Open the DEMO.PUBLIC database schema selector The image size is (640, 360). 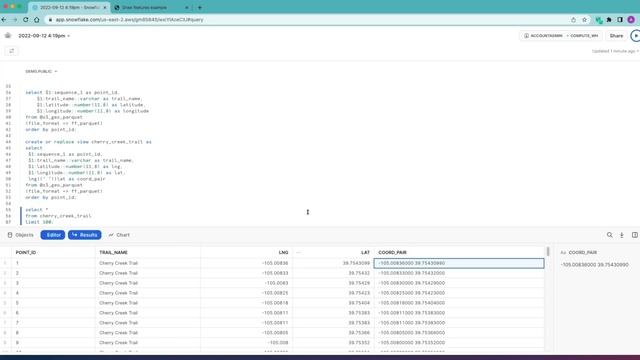41,71
